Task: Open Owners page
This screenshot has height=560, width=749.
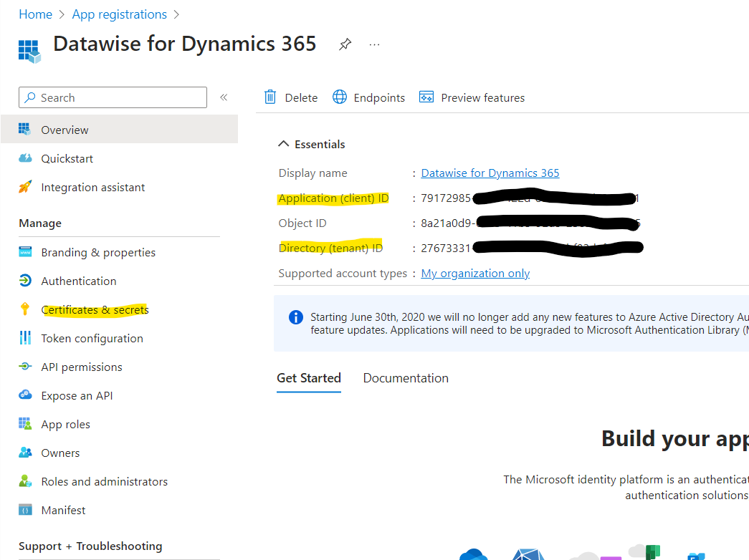Action: click(60, 453)
